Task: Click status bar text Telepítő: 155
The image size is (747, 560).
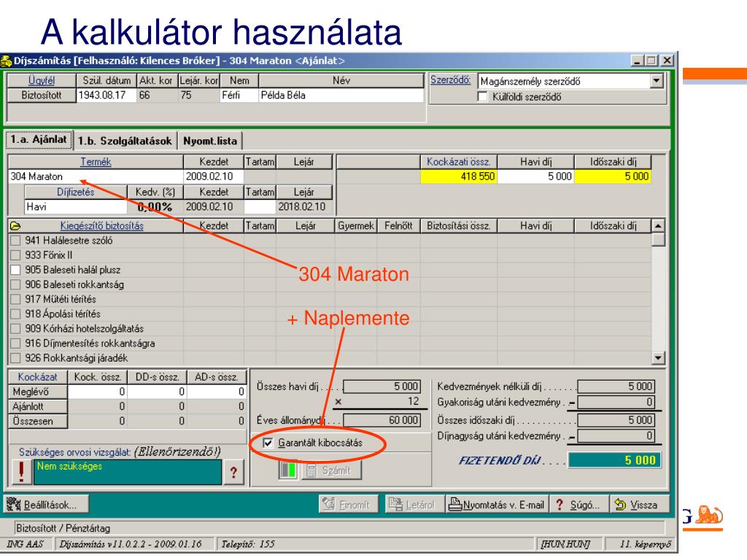Action: (x=248, y=544)
